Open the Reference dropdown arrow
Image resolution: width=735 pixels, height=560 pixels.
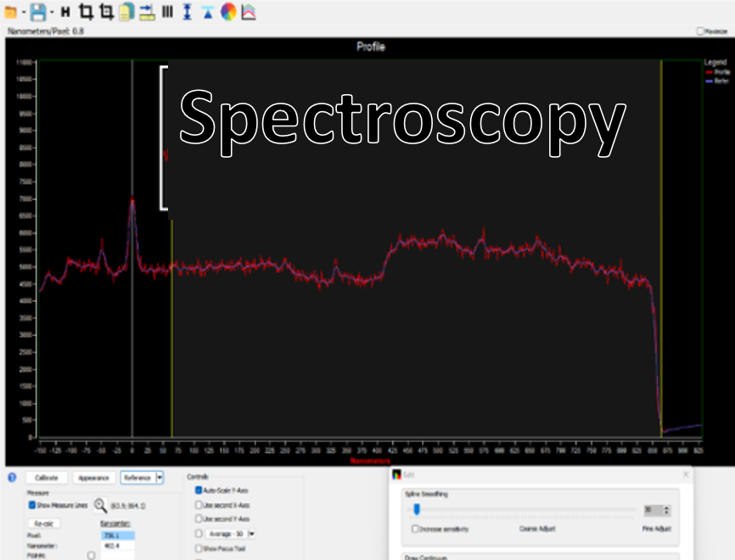click(x=160, y=478)
